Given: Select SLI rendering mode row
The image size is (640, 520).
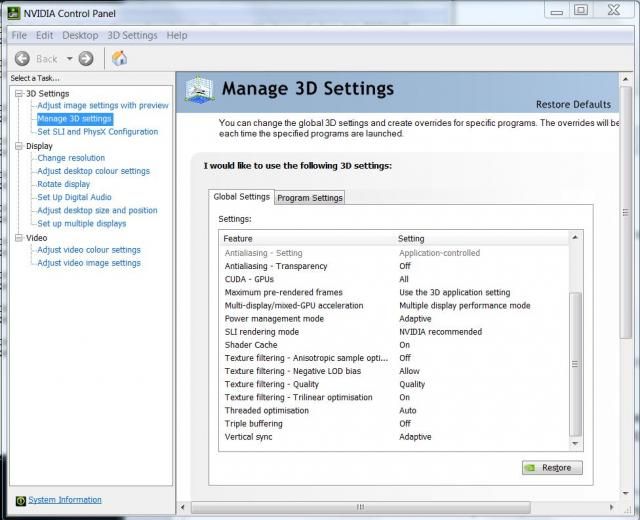Looking at the screenshot, I should point(395,331).
